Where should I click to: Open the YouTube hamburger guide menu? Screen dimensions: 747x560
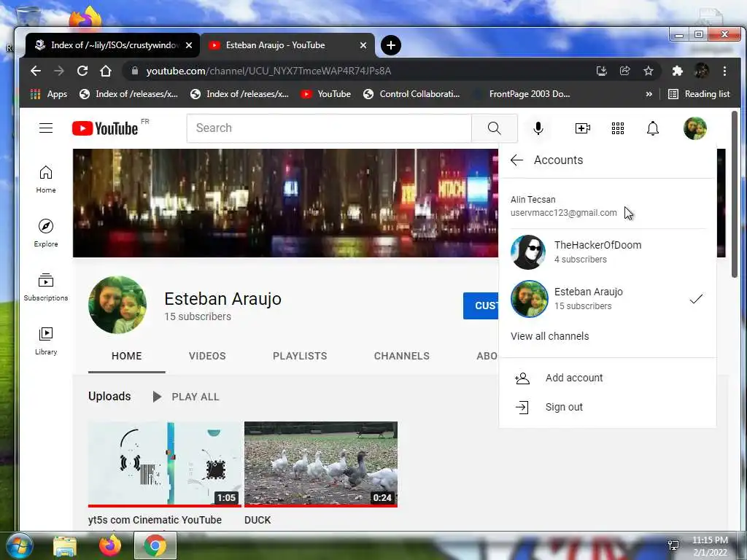click(46, 128)
